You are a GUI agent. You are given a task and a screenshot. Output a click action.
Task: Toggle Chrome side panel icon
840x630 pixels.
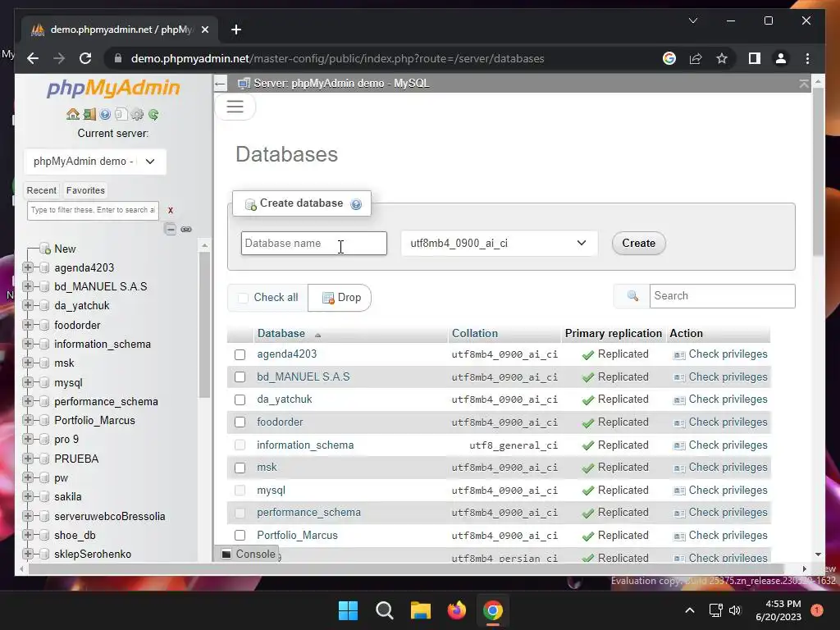(x=755, y=58)
